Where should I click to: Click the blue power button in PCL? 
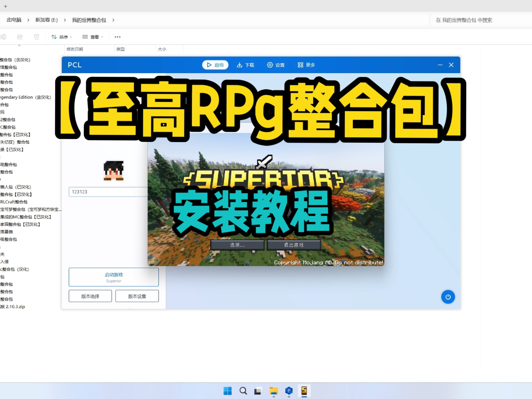tap(448, 297)
